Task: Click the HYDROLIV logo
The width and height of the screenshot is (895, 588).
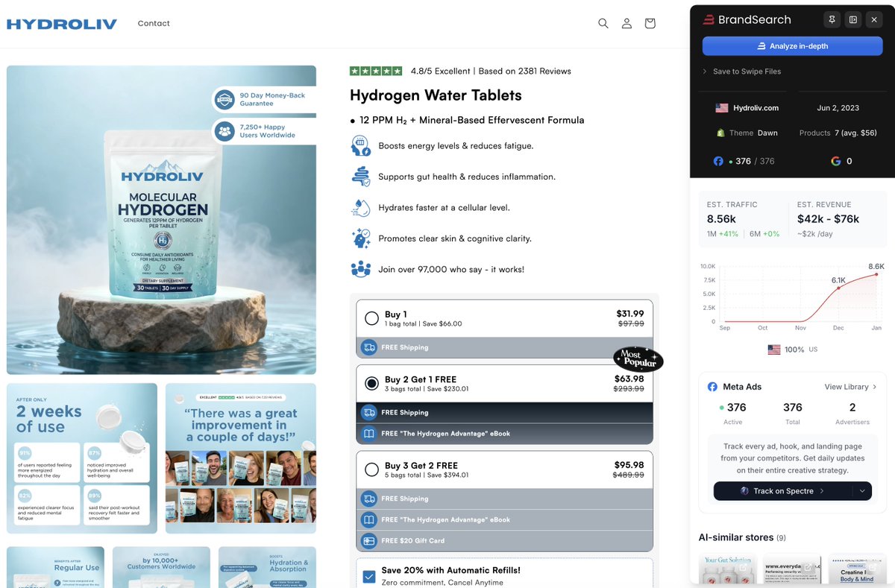Action: [62, 24]
